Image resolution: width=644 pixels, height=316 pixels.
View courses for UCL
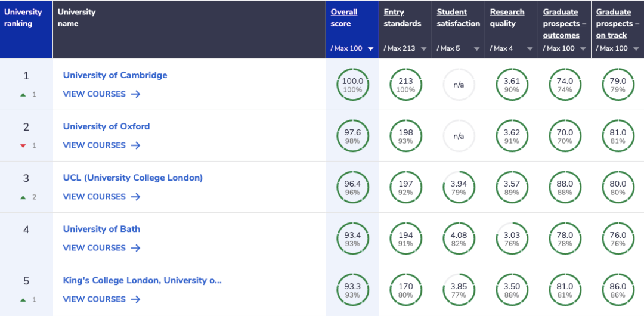101,197
